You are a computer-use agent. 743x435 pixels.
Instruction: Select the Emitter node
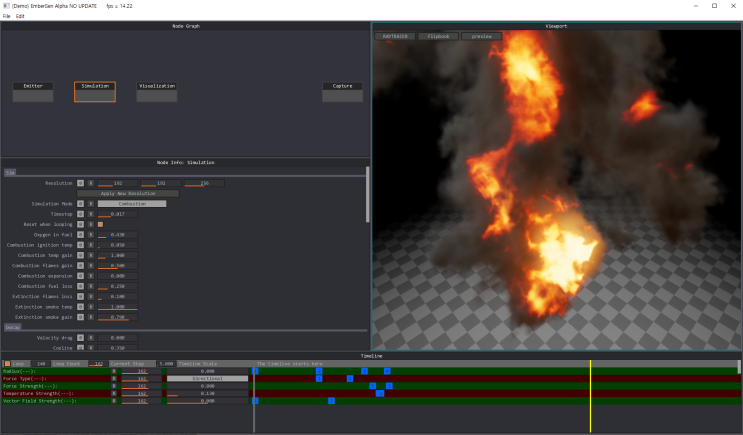pos(33,92)
